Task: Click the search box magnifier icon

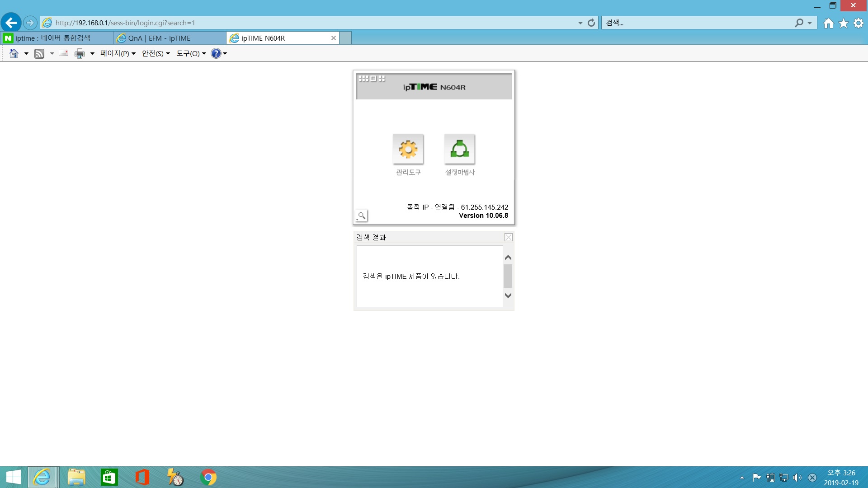Action: tap(799, 23)
